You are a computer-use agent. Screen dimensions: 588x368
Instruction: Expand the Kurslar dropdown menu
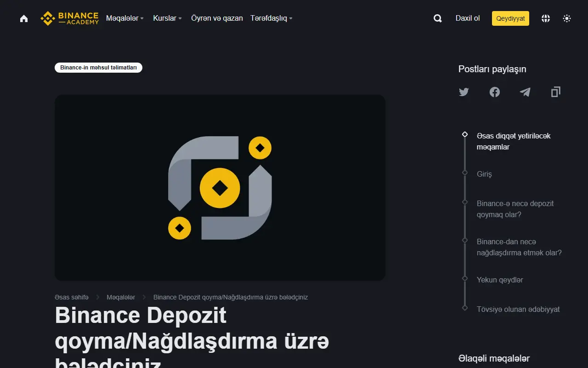tap(168, 18)
